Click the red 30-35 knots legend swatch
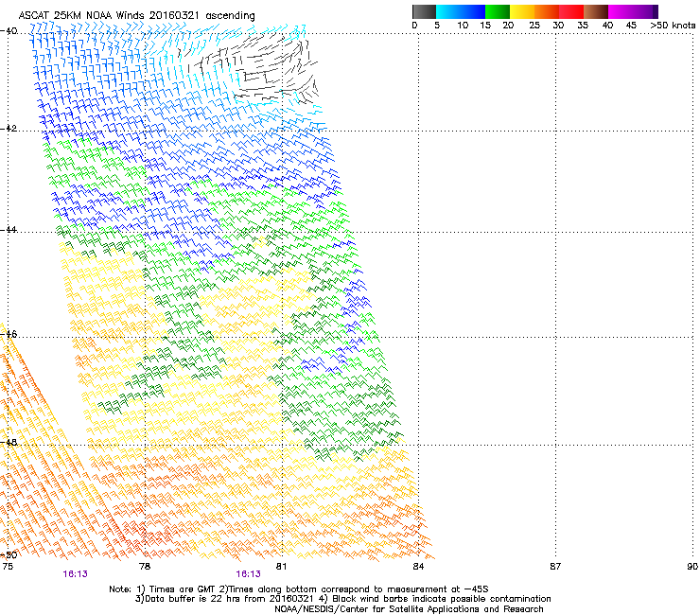The image size is (700, 615). 571,11
